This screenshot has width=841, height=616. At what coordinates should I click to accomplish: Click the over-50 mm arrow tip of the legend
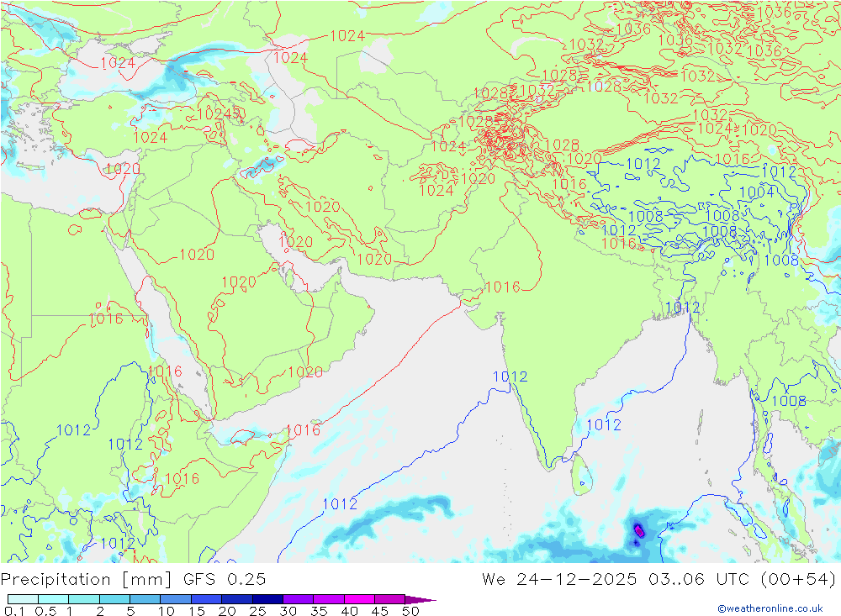[x=420, y=599]
